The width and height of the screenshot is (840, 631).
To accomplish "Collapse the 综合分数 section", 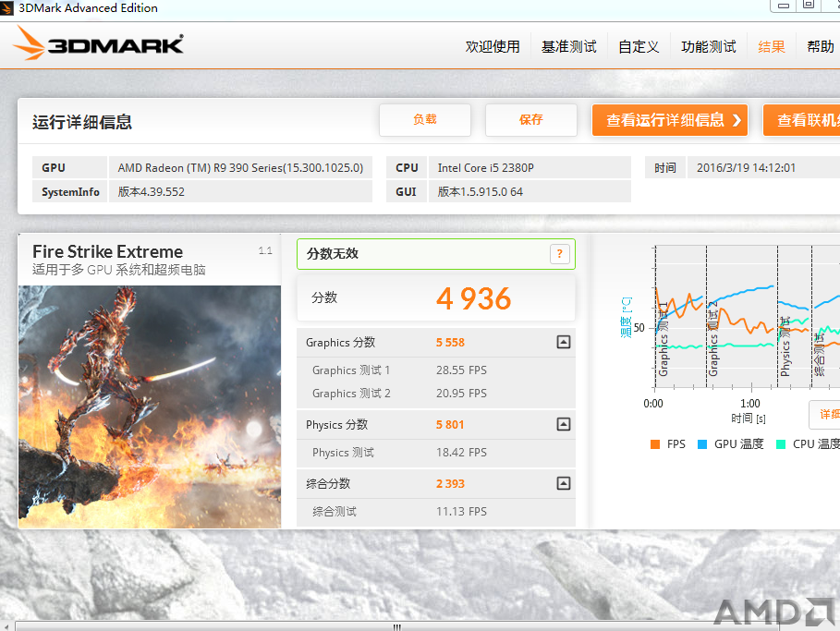I will pyautogui.click(x=564, y=483).
